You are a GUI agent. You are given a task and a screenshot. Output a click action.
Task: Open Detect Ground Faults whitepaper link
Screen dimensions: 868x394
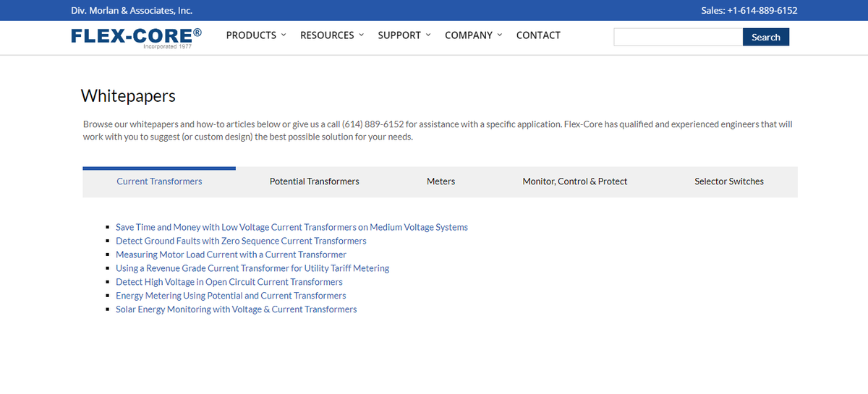click(241, 241)
